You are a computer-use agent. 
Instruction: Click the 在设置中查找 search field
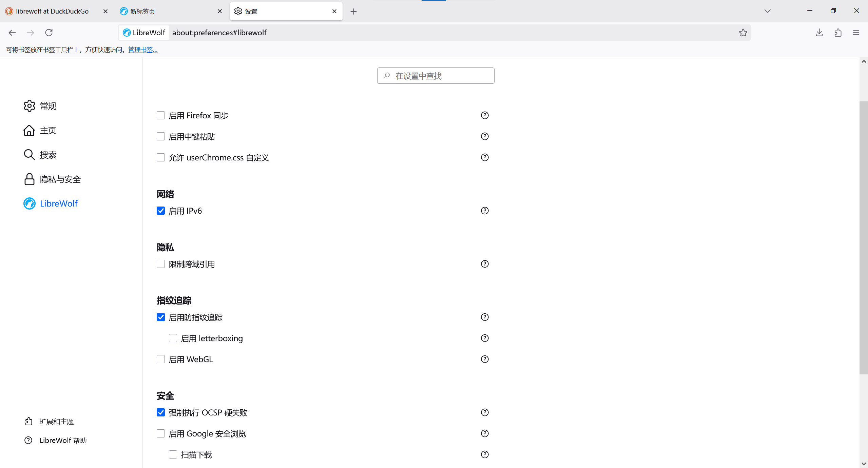point(436,76)
